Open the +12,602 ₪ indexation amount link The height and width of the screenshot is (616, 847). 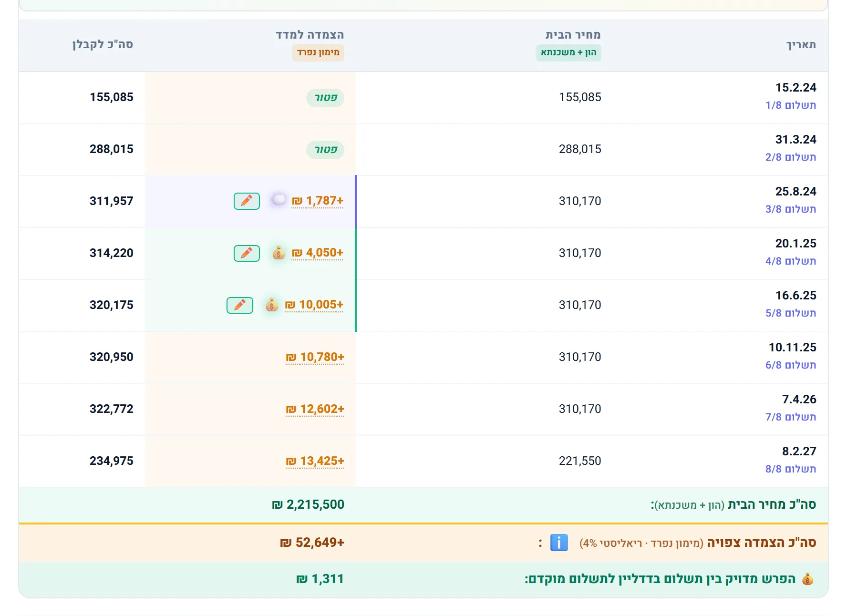pyautogui.click(x=315, y=409)
